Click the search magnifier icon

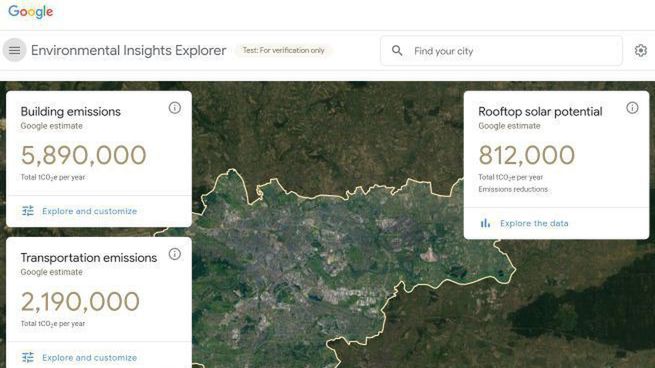click(397, 51)
